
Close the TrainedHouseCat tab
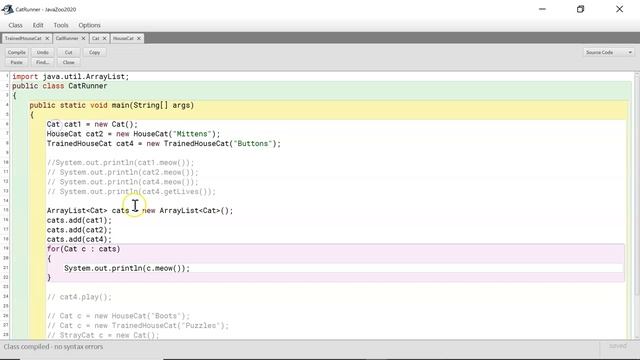tap(47, 38)
